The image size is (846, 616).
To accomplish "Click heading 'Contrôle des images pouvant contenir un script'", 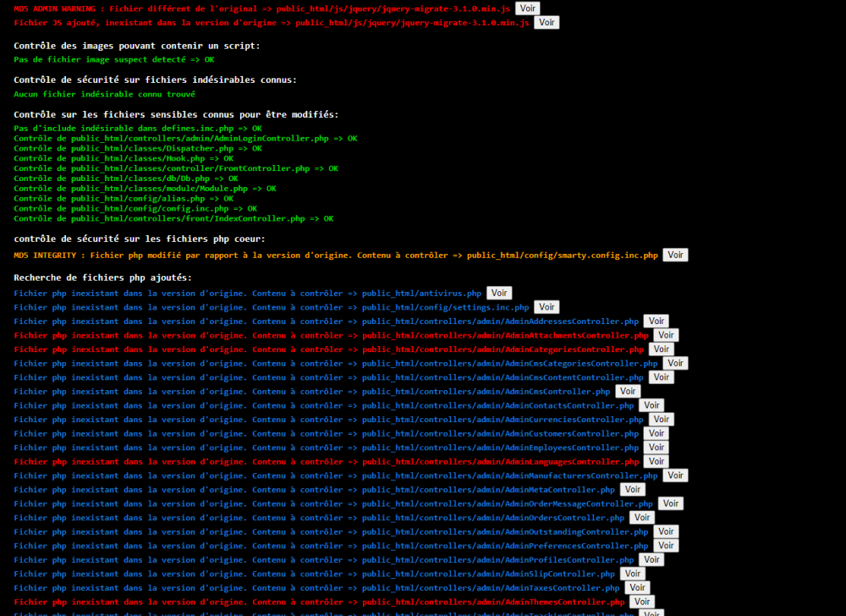I will pyautogui.click(x=136, y=46).
